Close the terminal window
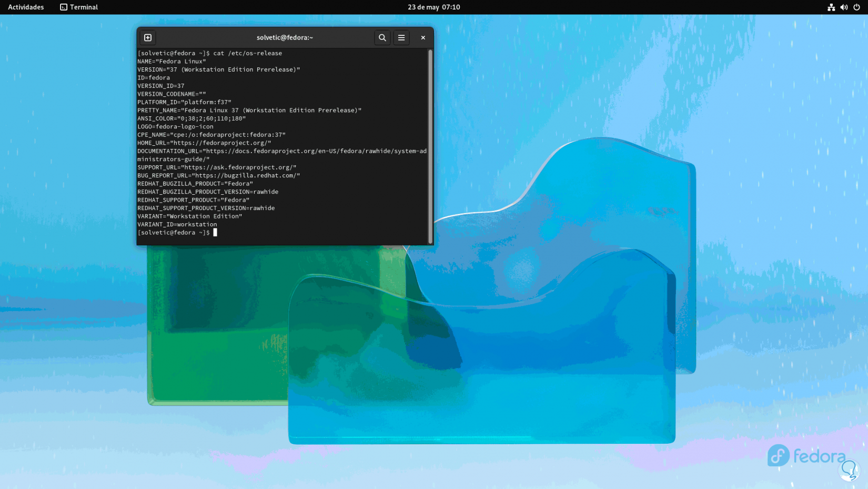868x489 pixels. click(423, 37)
